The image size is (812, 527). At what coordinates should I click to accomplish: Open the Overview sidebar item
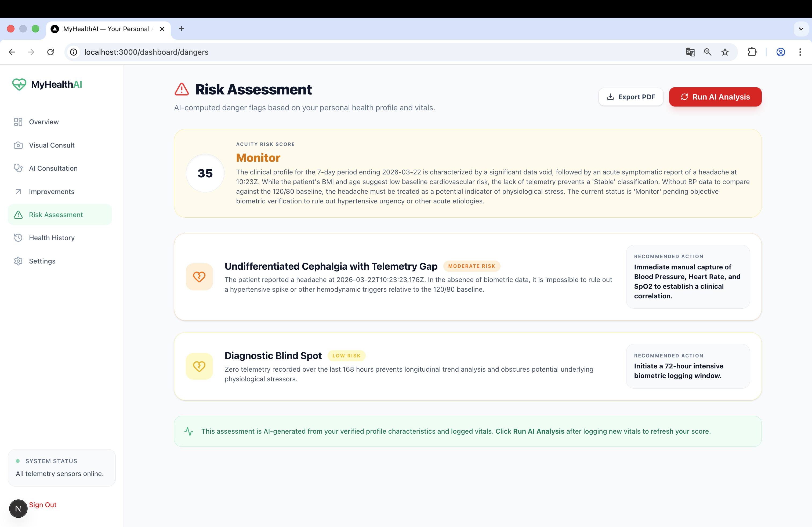tap(44, 122)
